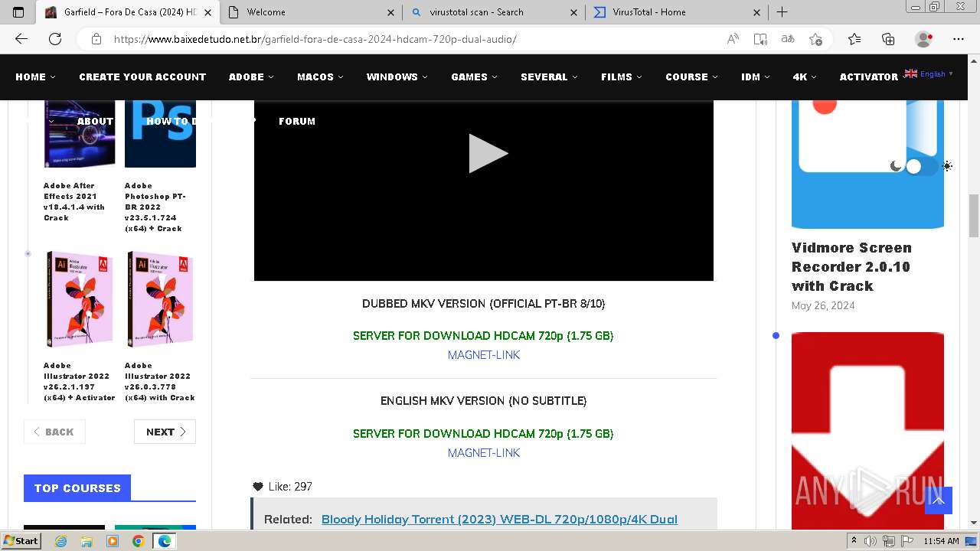Select Microsoft Edge in the taskbar

pos(164,541)
